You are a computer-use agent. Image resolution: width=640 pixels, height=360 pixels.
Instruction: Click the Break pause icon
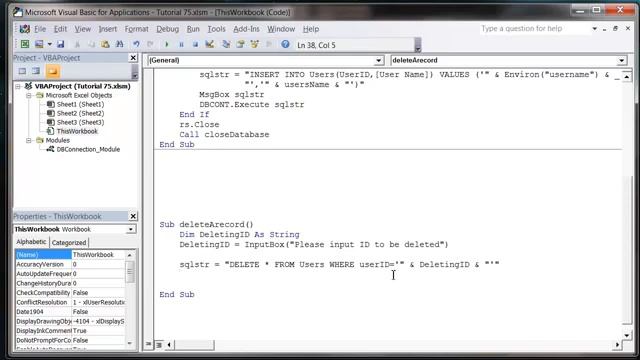pos(181,44)
